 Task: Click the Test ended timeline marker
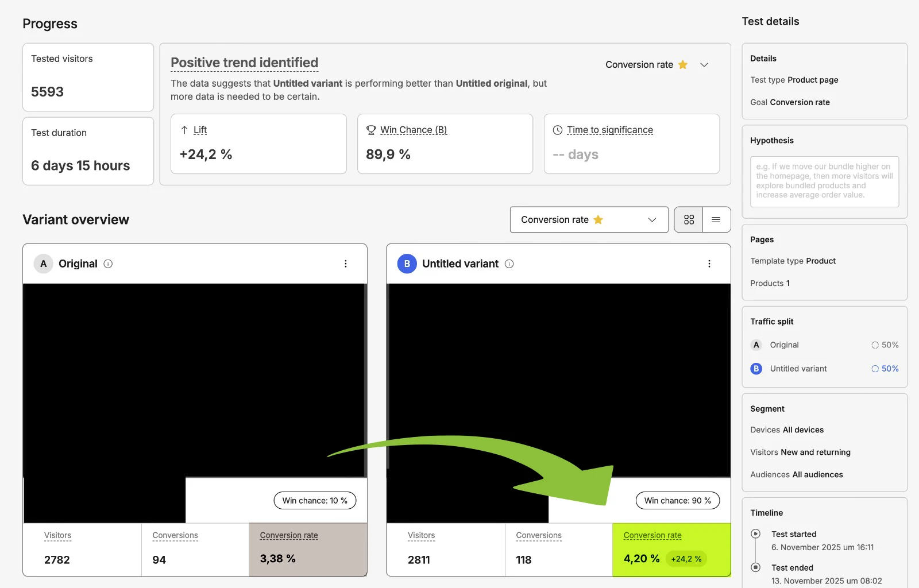(x=756, y=567)
